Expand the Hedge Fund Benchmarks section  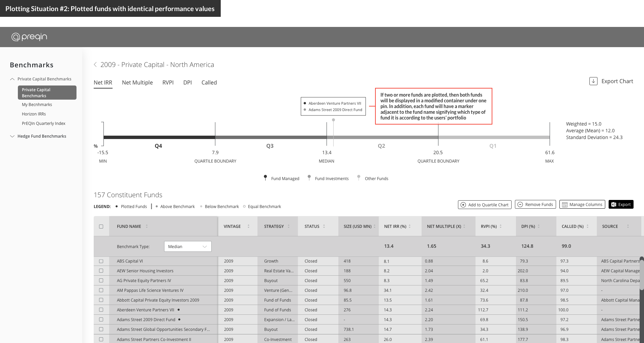click(12, 136)
